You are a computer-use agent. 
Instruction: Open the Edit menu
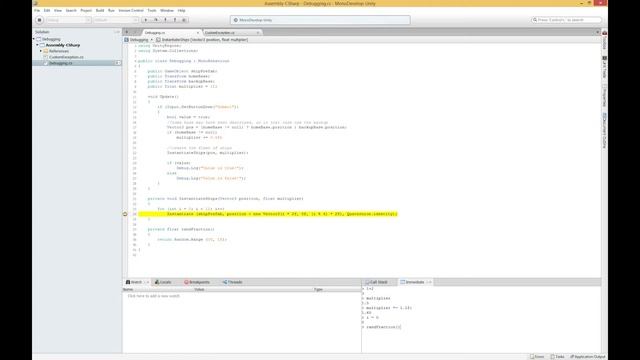[x=47, y=11]
